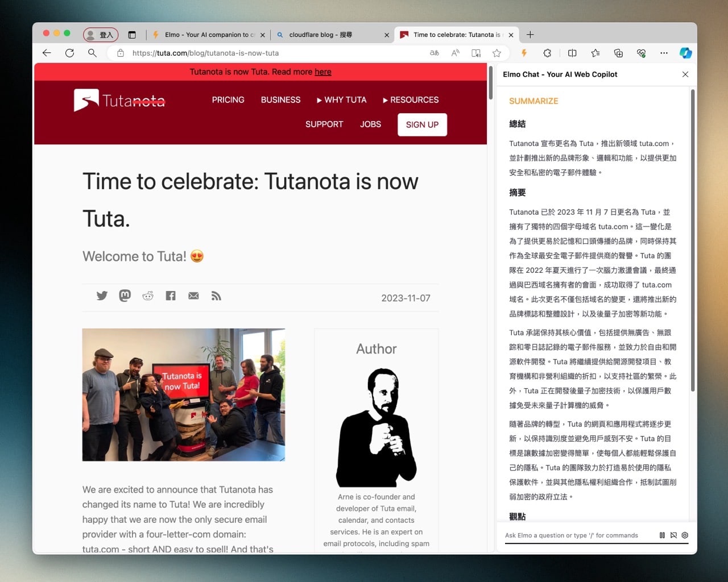Screen dimensions: 728x582
Task: Click the 摘要 heading in Elmo panel
Action: tap(517, 193)
